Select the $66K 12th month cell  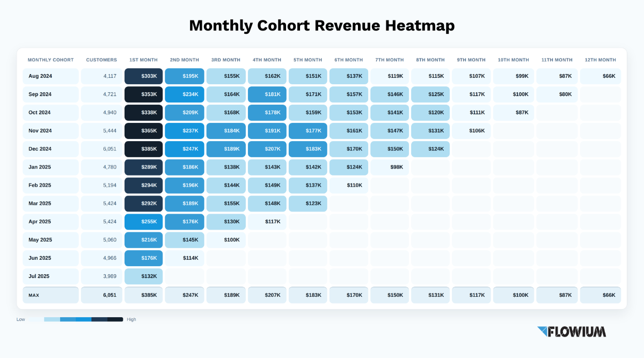(601, 76)
